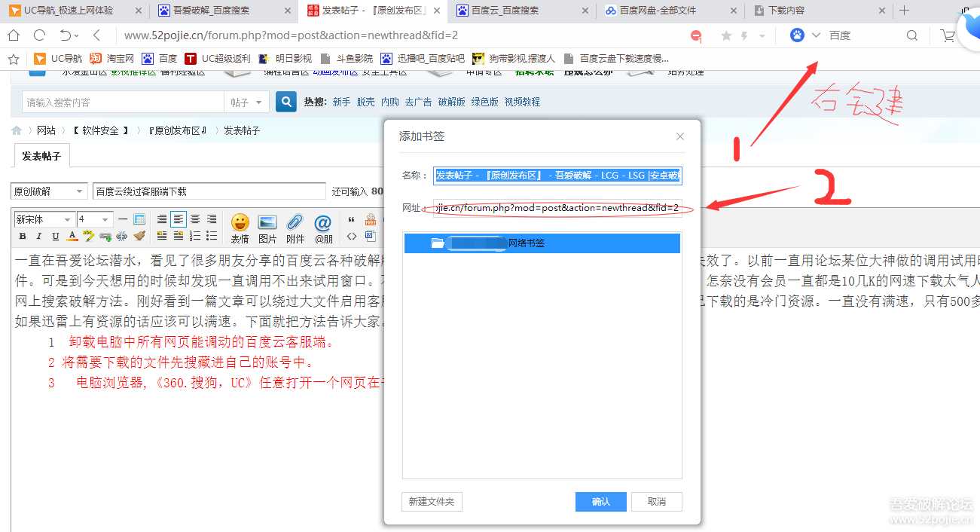Switch to the 下载内容 tab

[820, 11]
